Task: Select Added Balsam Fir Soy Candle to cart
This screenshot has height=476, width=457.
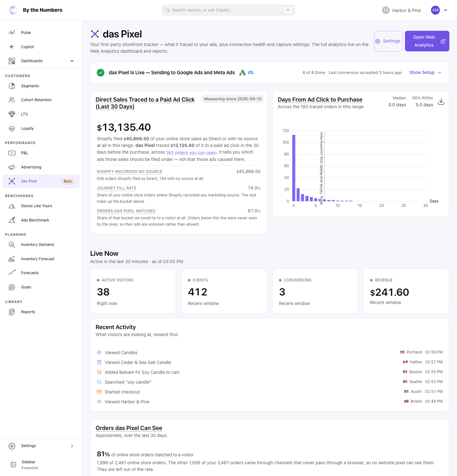Action: tap(270, 372)
